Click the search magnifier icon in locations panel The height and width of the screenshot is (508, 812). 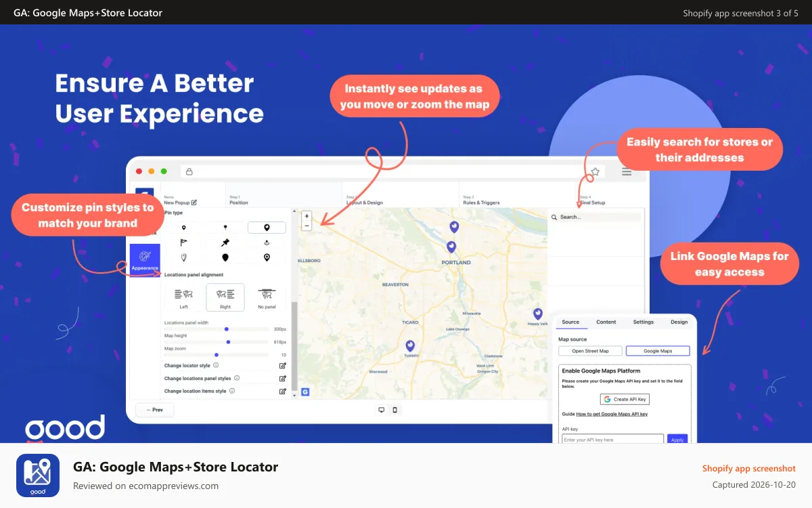[x=554, y=217]
